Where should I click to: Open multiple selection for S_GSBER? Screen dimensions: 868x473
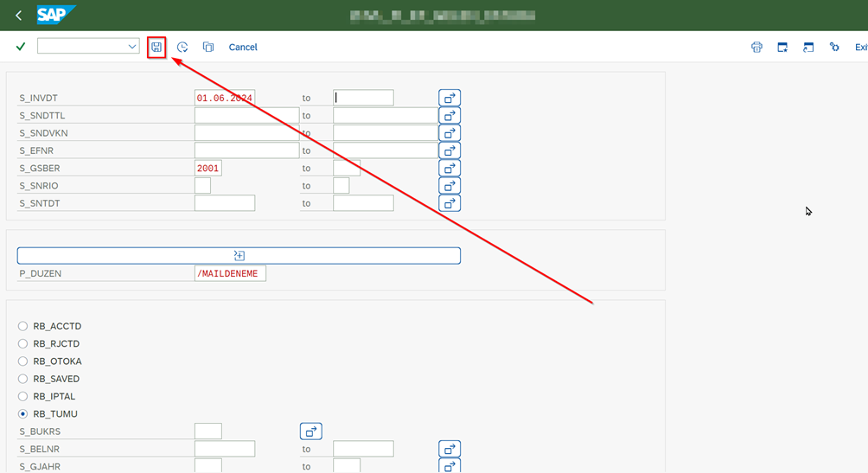450,168
